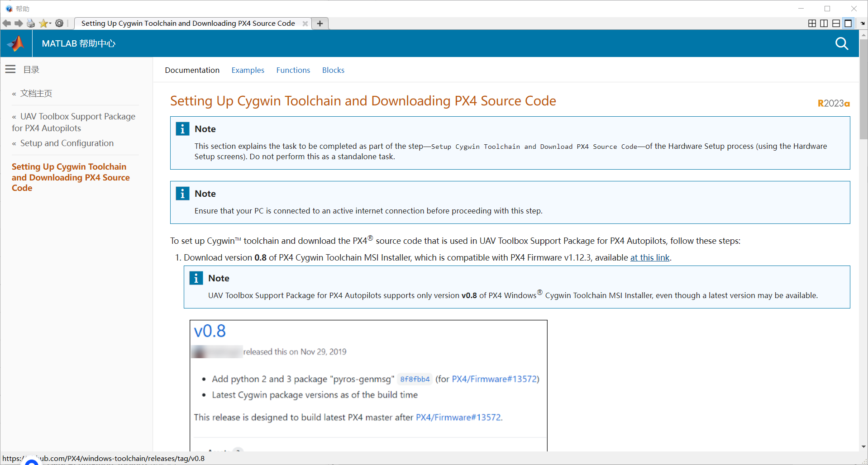Open the dock actions arrow menu
868x465 pixels.
(863, 24)
